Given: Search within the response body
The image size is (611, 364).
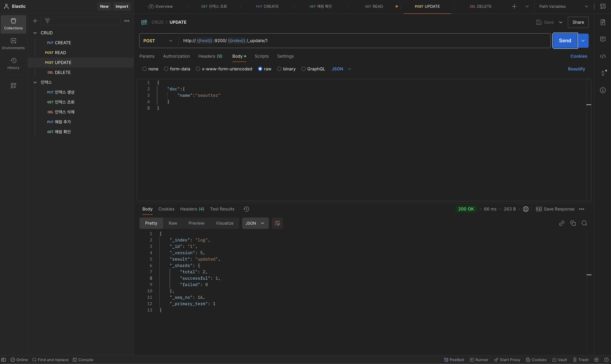Looking at the screenshot, I should [x=584, y=223].
